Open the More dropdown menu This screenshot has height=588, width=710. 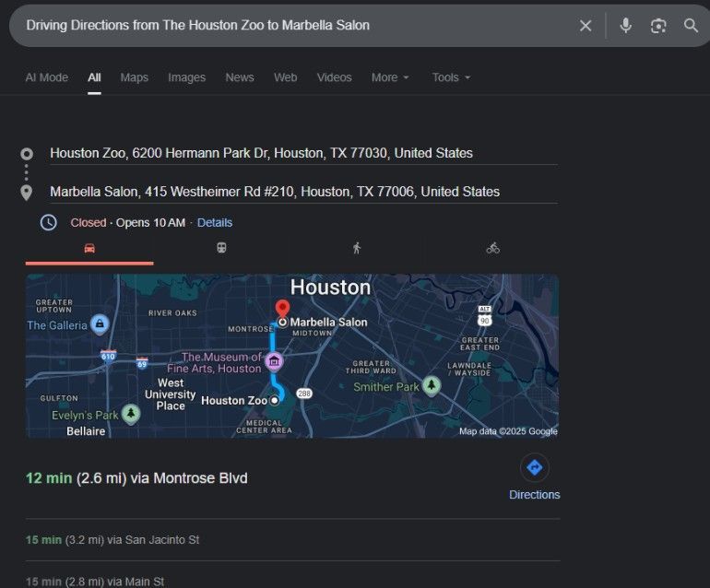(390, 77)
